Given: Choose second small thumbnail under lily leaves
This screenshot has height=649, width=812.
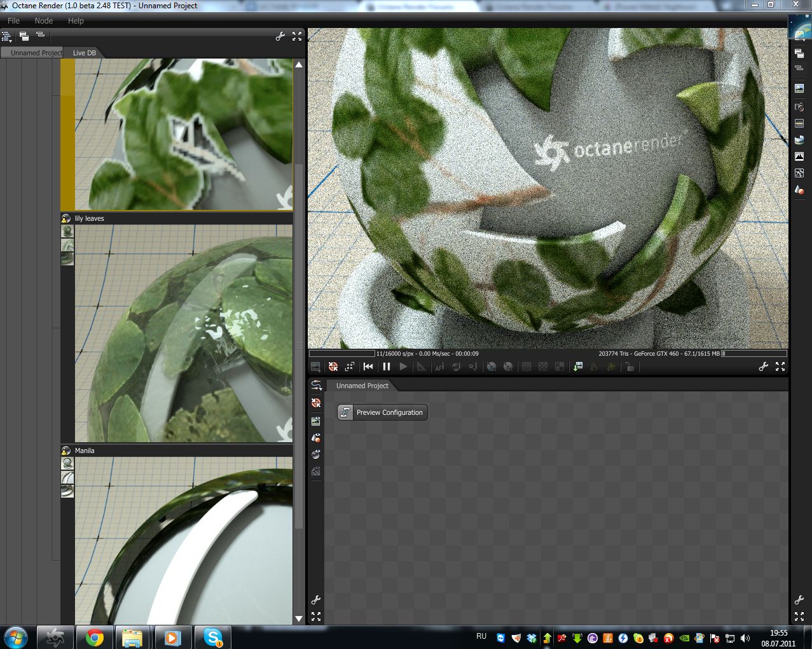Looking at the screenshot, I should [x=67, y=245].
